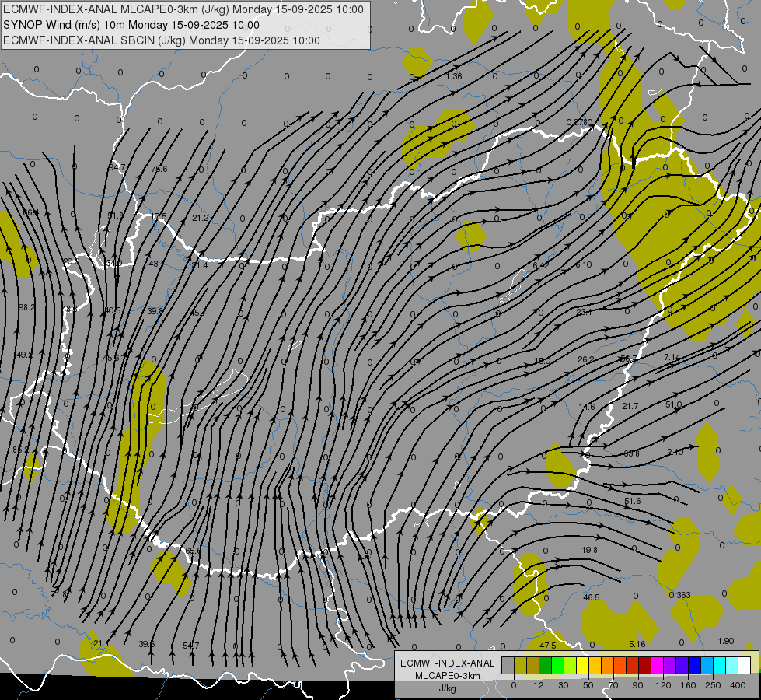Click the map value 65.6
The image size is (761, 700).
click(x=194, y=551)
